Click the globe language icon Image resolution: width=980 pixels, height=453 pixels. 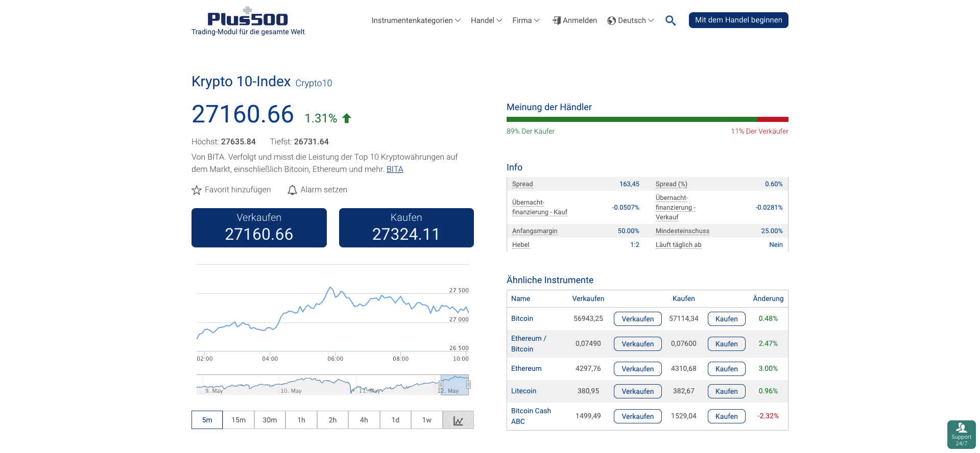point(611,21)
